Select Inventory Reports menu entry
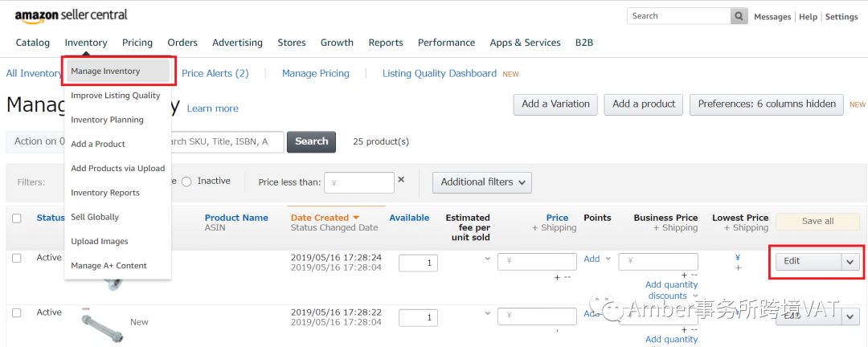The image size is (868, 347). [105, 193]
